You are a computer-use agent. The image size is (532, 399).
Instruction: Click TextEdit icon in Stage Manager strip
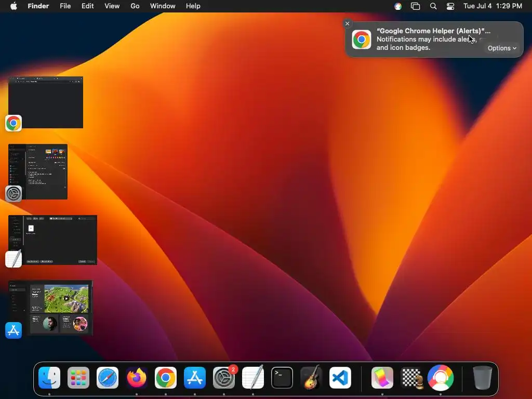click(14, 259)
